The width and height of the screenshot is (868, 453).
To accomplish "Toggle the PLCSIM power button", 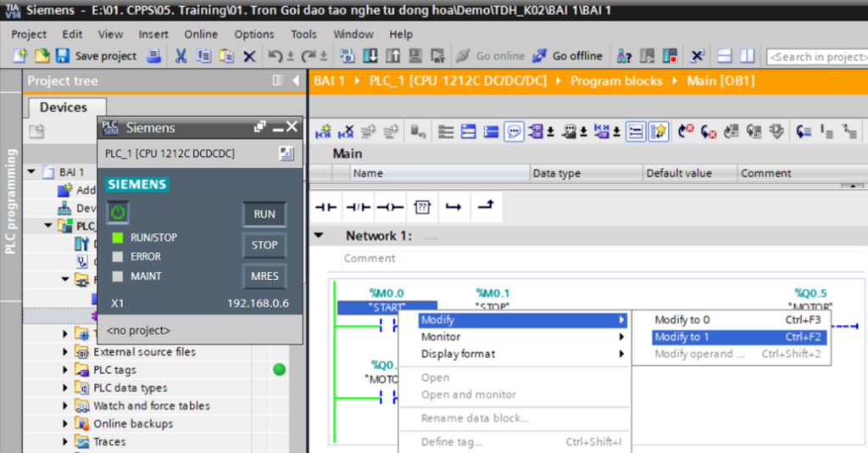I will [118, 213].
